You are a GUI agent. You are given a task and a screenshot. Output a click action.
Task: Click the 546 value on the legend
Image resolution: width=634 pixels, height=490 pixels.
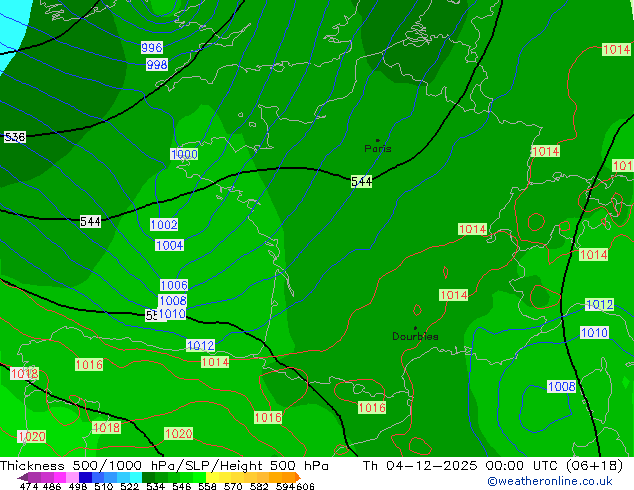182,486
